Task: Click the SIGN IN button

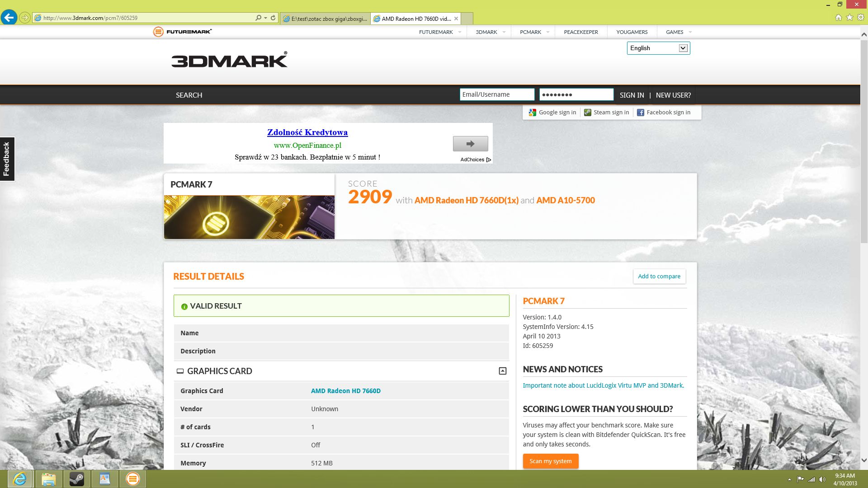Action: pos(632,95)
